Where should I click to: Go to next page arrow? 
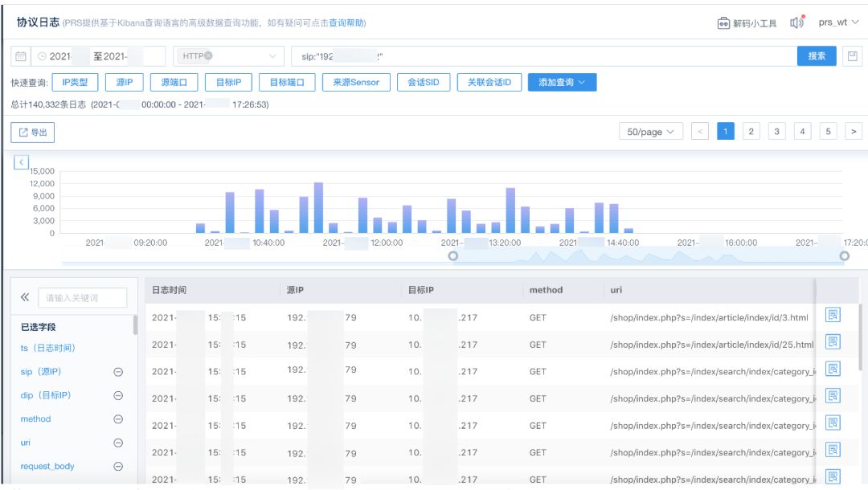click(x=854, y=132)
